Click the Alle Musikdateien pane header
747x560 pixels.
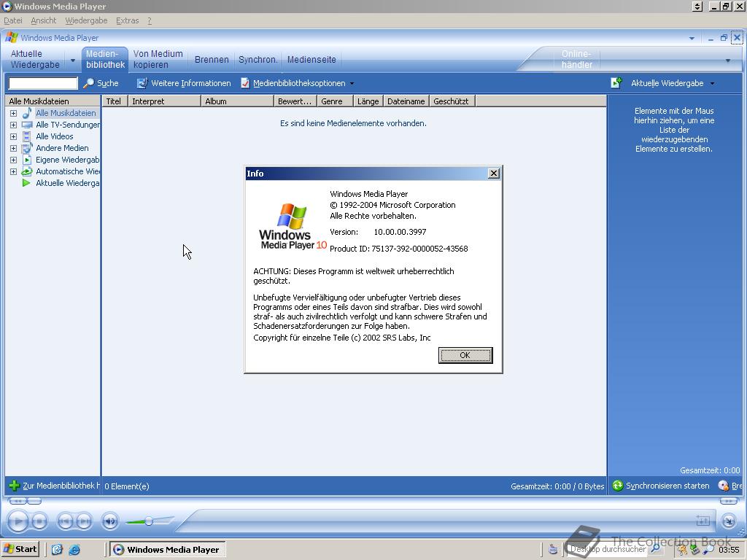coord(53,101)
